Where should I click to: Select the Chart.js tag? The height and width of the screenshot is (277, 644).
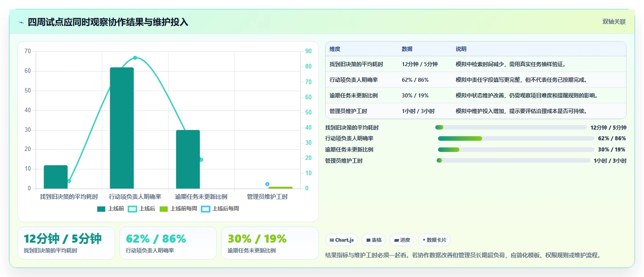[342, 240]
